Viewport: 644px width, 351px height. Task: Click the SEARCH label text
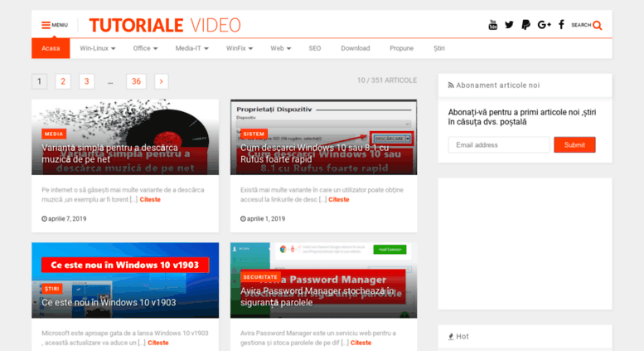[x=581, y=25]
